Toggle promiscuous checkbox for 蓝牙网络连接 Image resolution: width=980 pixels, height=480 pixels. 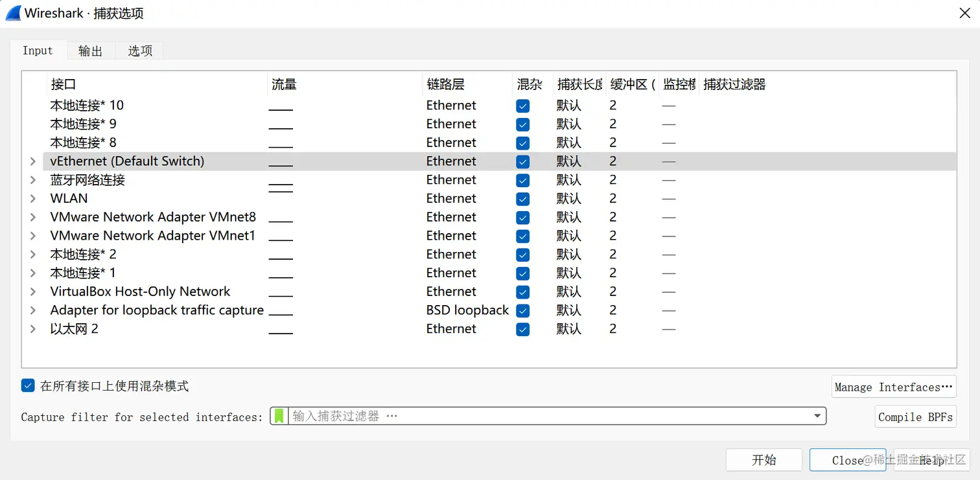(x=523, y=180)
